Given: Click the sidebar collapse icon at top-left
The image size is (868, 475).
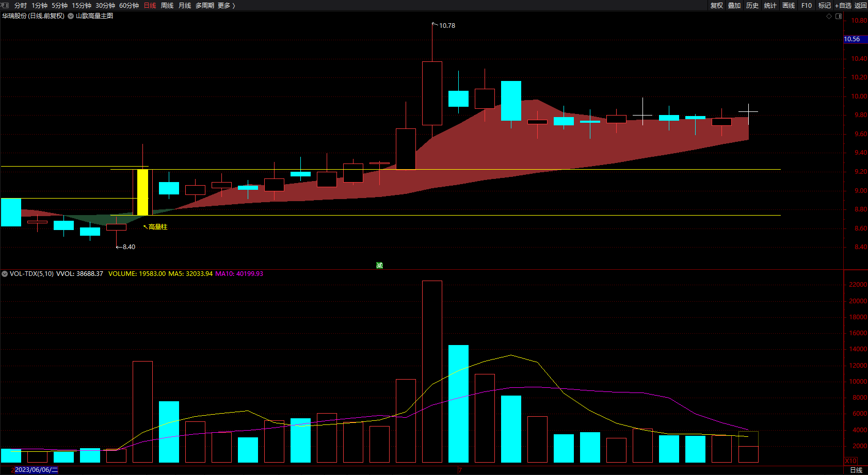Looking at the screenshot, I should pos(5,5).
